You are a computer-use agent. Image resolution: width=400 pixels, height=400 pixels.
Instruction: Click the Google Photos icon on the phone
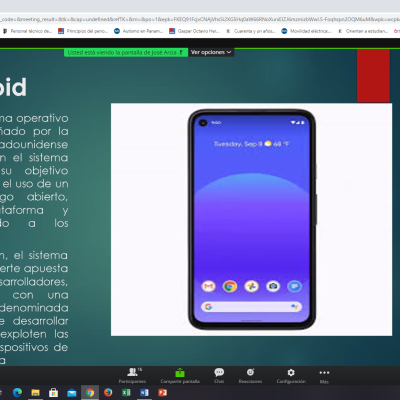pos(251,286)
